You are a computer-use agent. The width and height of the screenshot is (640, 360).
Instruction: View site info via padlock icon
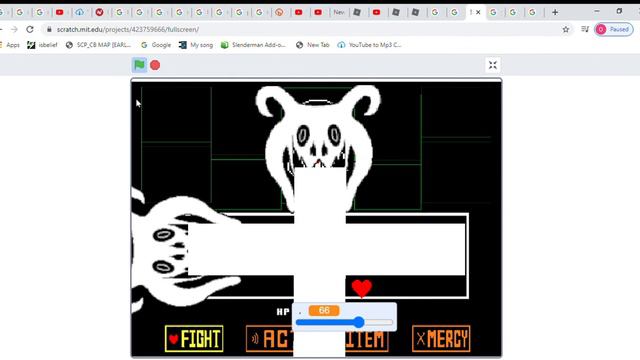49,29
